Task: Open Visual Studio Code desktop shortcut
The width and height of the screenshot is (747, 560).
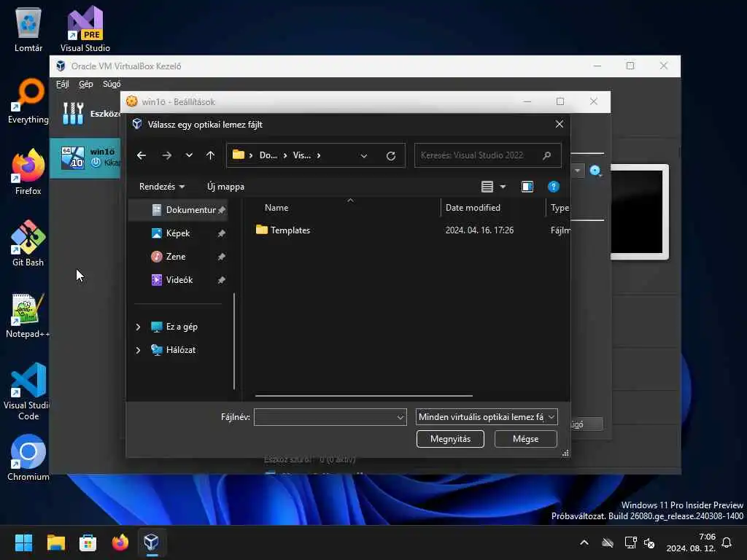Action: 28,392
